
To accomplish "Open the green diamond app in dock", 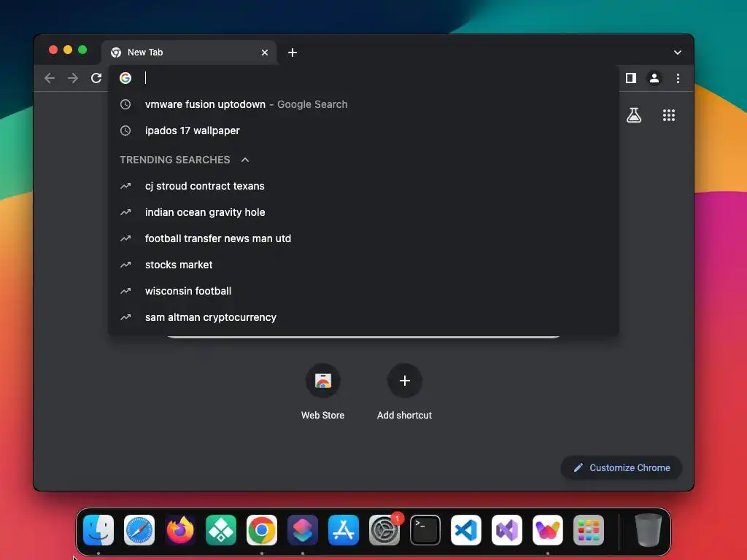I will coord(221,530).
